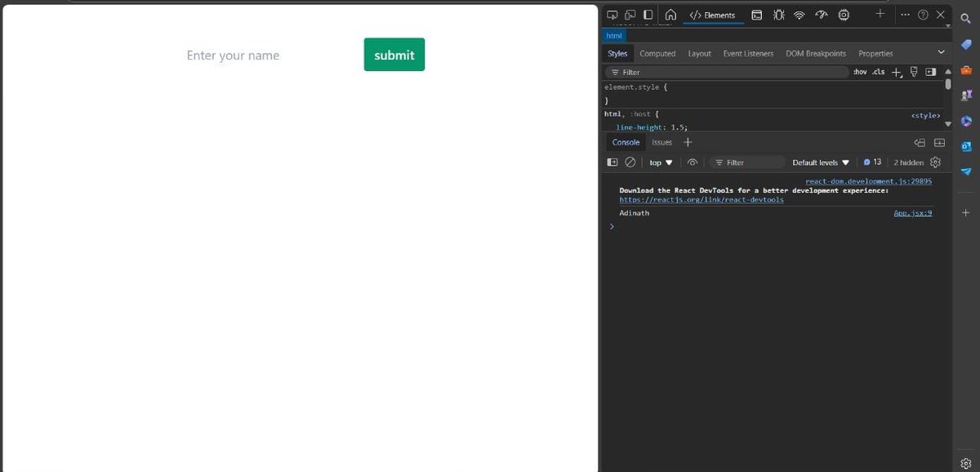Image resolution: width=980 pixels, height=472 pixels.
Task: Click the submit button
Action: pyautogui.click(x=394, y=55)
